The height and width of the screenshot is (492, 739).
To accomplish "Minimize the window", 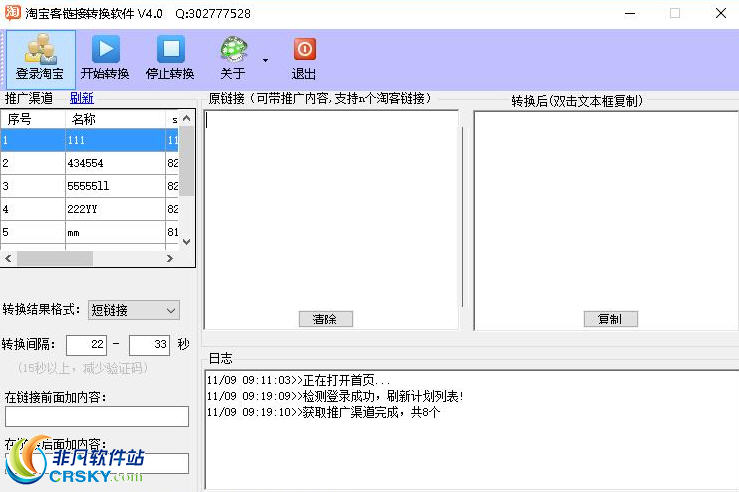I will pos(630,13).
